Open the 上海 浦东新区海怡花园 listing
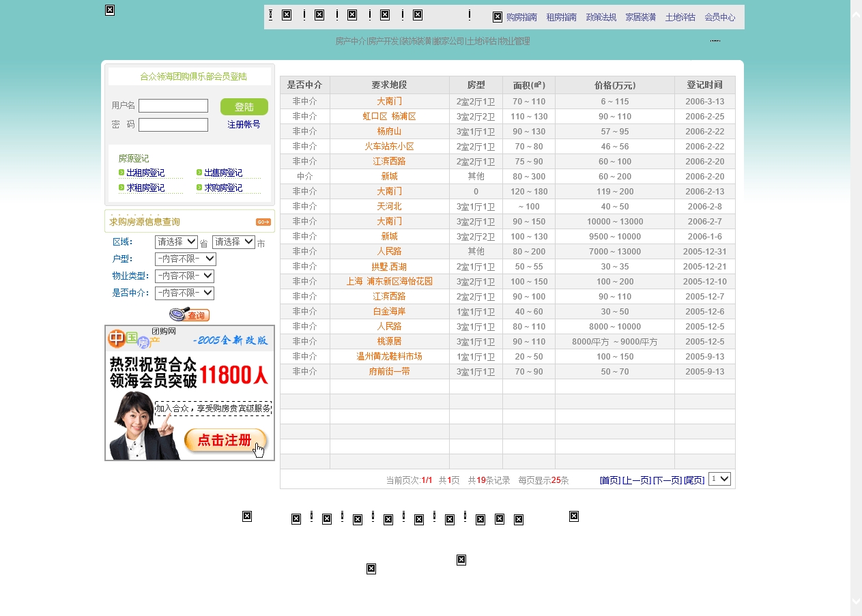Image resolution: width=862 pixels, height=616 pixels. tap(390, 282)
